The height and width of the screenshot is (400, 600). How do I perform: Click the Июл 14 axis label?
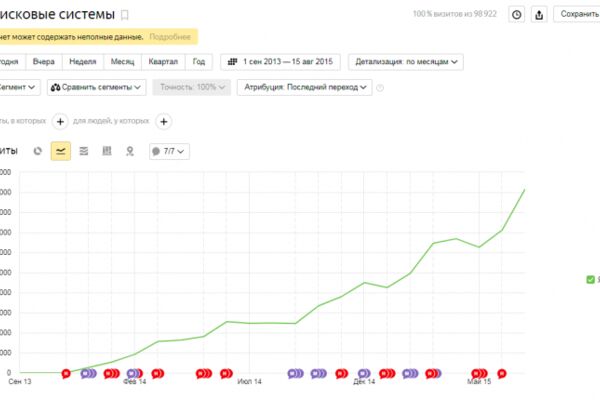[249, 382]
